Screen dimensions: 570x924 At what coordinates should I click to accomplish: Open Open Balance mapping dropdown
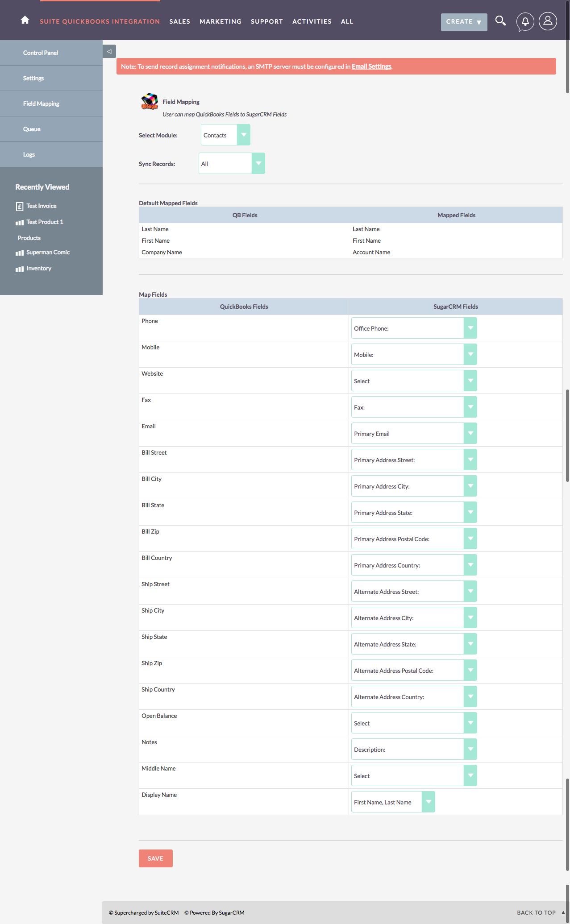click(x=414, y=723)
